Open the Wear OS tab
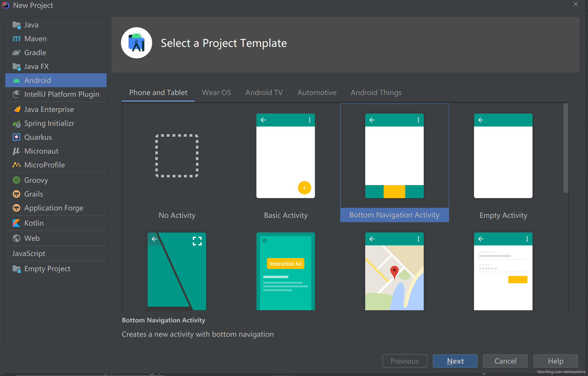This screenshot has width=588, height=376. point(216,93)
